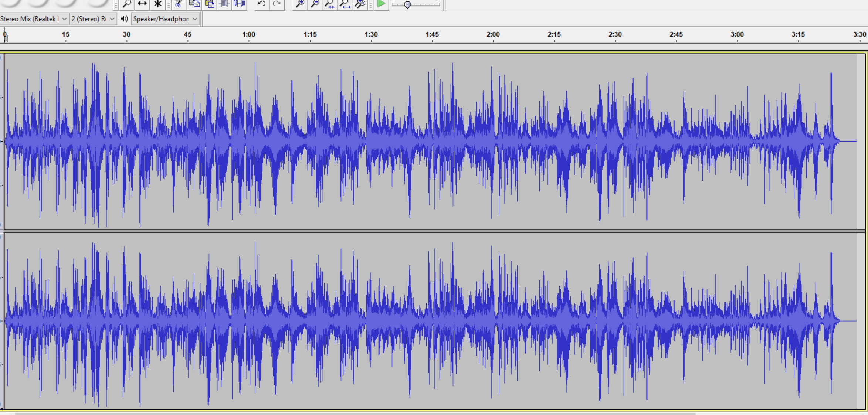Click timeline ruler at 1:00 mark

pyautogui.click(x=248, y=35)
